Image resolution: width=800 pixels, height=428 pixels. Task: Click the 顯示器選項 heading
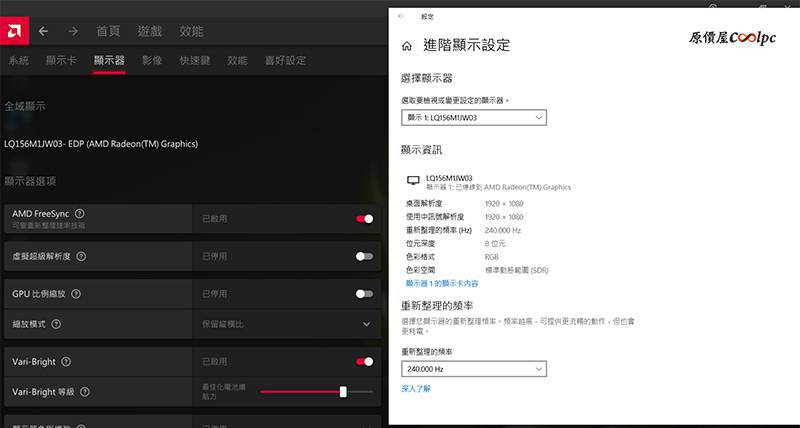30,181
